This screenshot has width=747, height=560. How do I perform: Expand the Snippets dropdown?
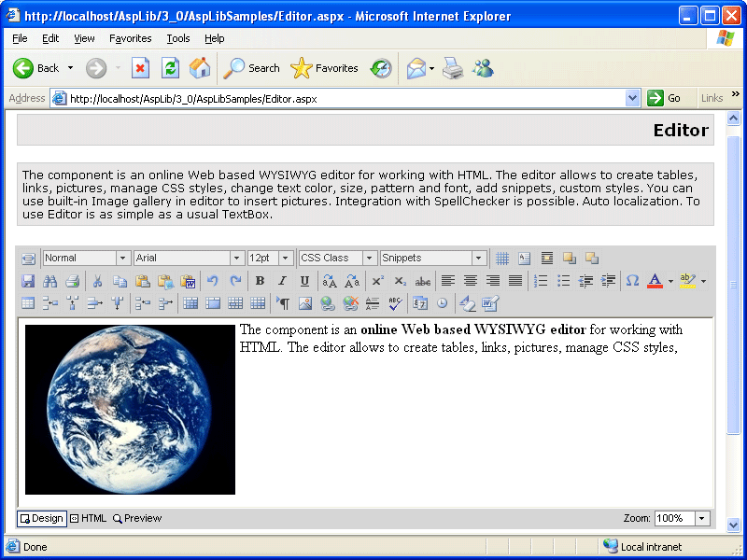tap(479, 259)
